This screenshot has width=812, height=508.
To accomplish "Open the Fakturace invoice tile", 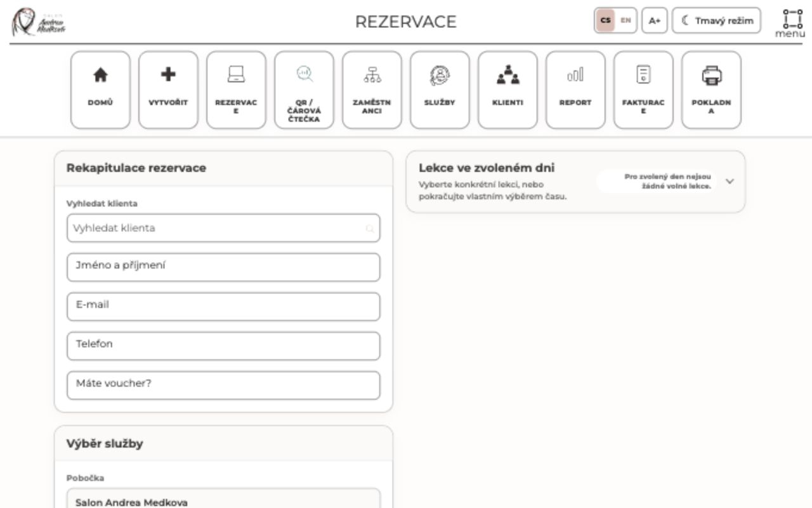I will 643,90.
